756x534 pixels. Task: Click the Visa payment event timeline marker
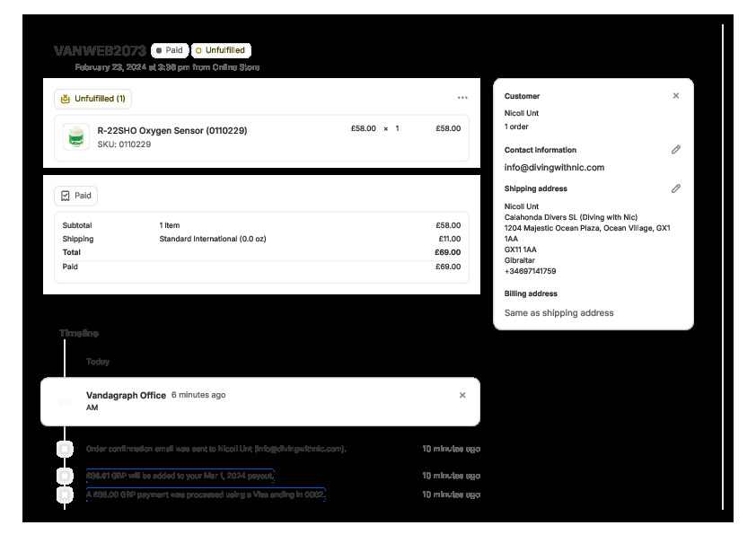pyautogui.click(x=65, y=495)
